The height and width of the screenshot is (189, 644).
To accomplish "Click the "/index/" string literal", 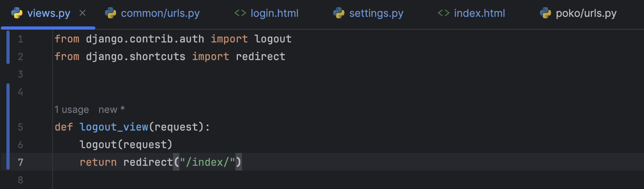I will click(x=207, y=162).
